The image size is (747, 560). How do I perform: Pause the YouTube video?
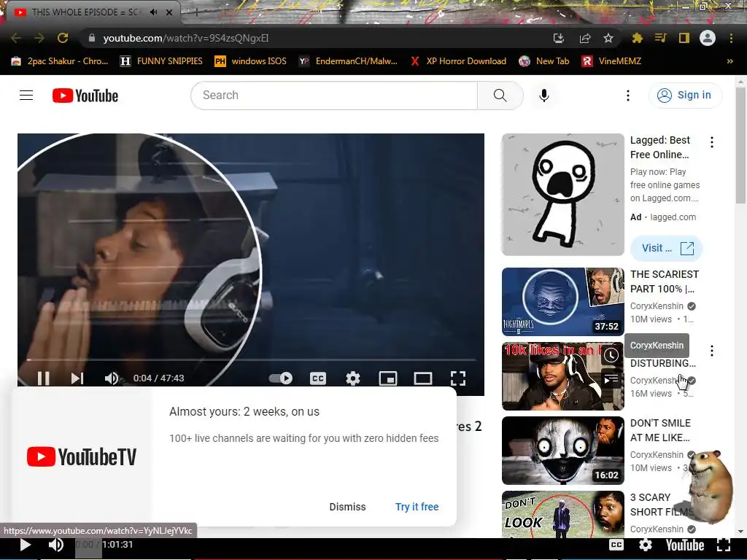[x=43, y=378]
